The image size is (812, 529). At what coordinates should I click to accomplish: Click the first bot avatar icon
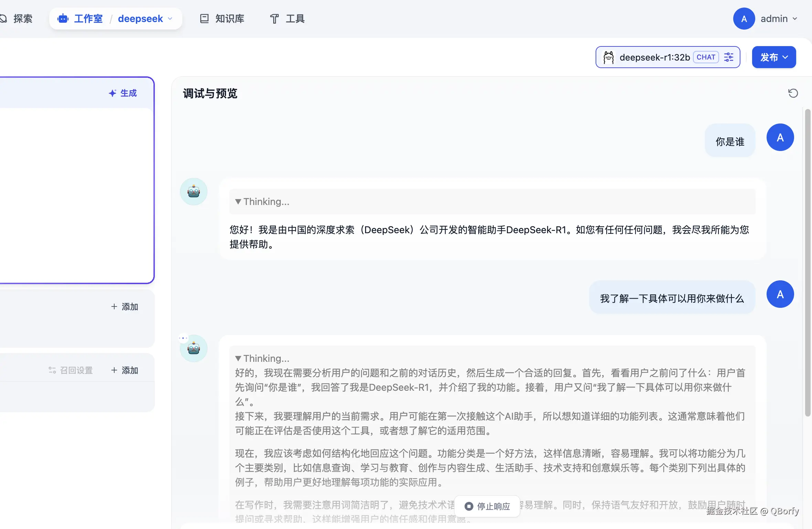click(x=194, y=192)
